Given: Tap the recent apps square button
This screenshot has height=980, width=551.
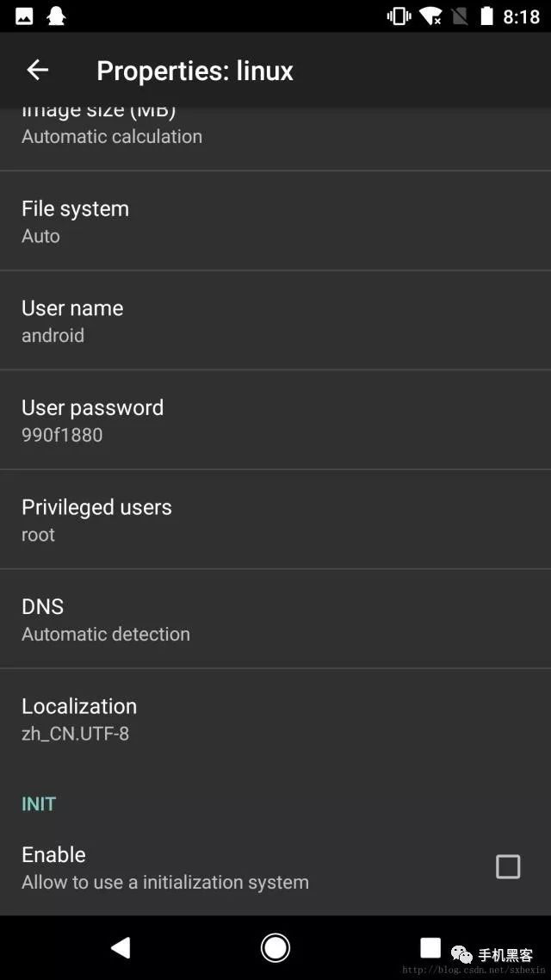Looking at the screenshot, I should tap(430, 947).
